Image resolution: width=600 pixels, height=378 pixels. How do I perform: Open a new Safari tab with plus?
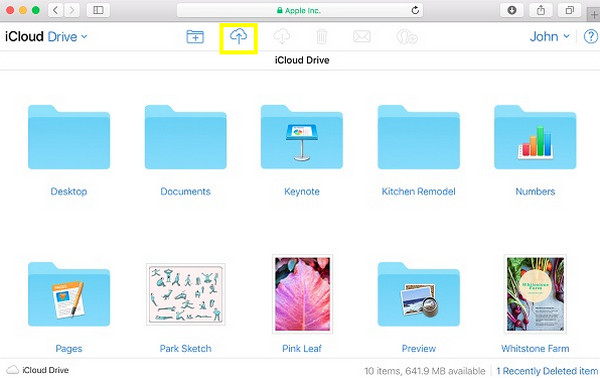point(594,15)
